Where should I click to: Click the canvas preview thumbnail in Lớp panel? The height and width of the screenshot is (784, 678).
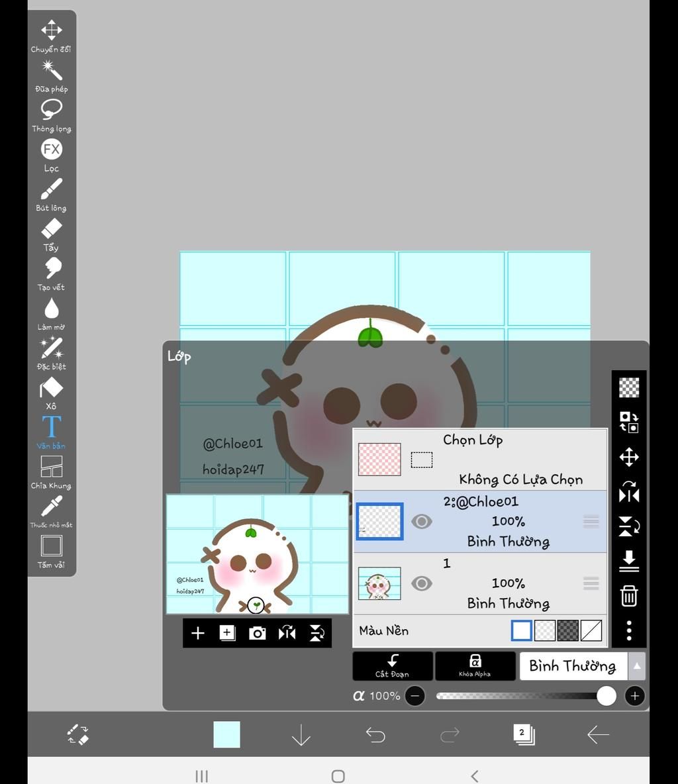coord(257,554)
